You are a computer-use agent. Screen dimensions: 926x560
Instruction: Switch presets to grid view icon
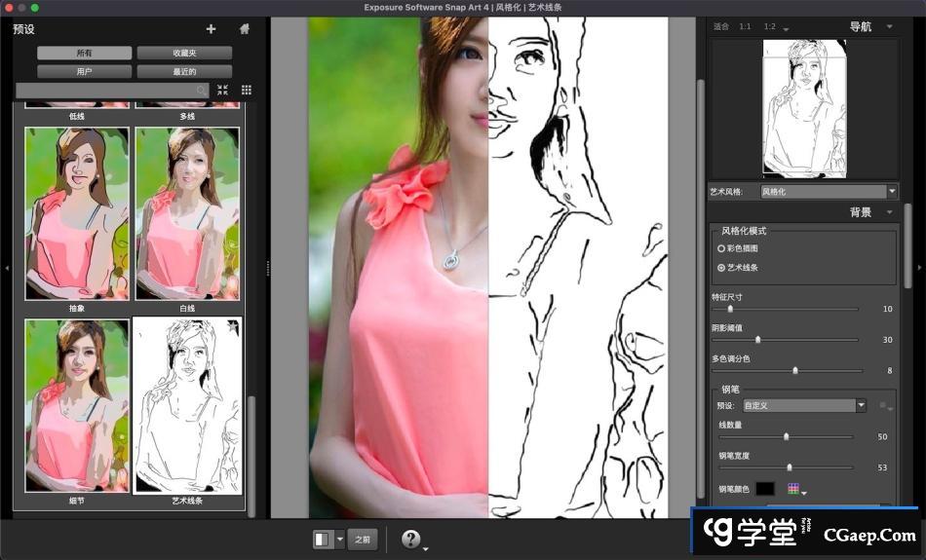[x=246, y=90]
